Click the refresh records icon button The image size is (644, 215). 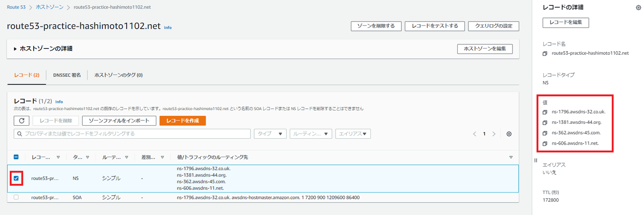pos(22,120)
